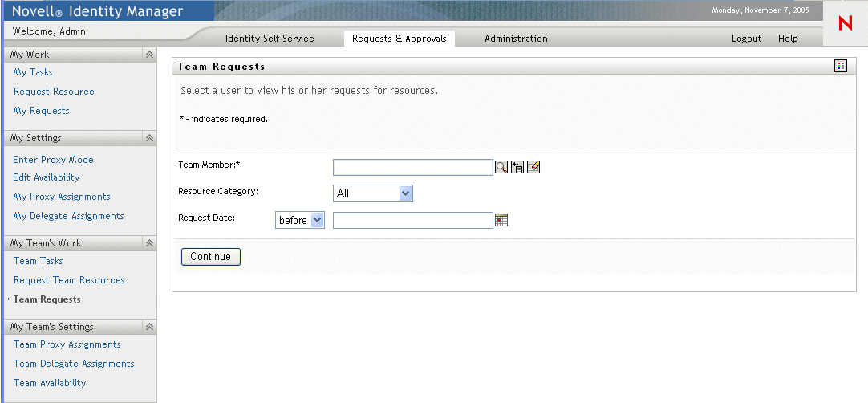The image size is (868, 403).
Task: Click the Logout link
Action: (x=746, y=39)
